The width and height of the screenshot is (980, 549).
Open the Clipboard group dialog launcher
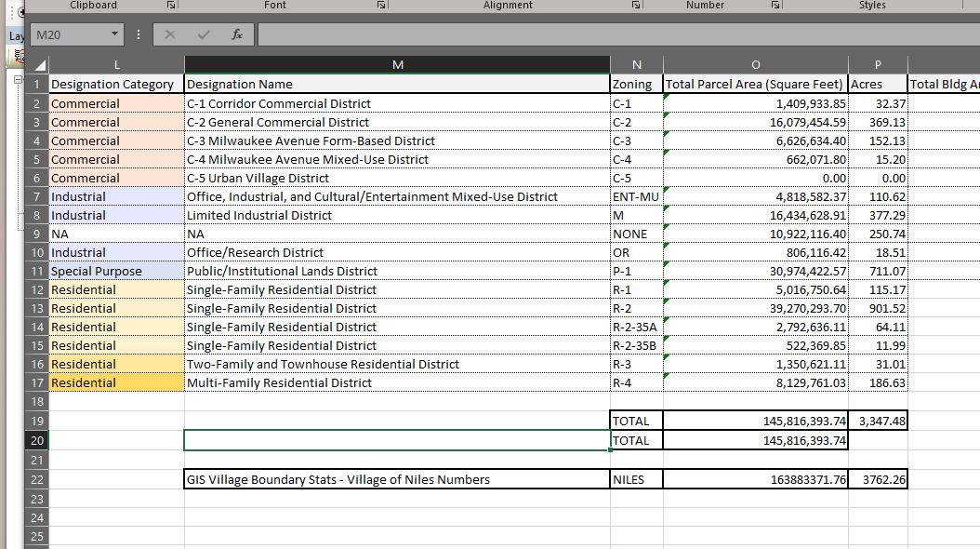(x=171, y=6)
